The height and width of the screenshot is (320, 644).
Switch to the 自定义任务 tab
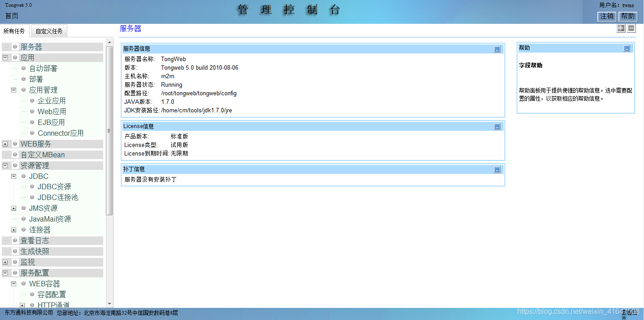[49, 31]
